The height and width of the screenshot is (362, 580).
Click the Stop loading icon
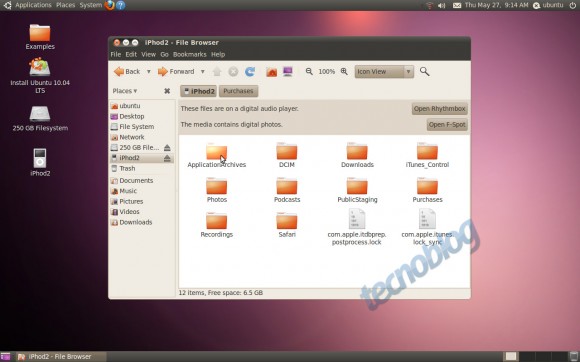pyautogui.click(x=233, y=71)
